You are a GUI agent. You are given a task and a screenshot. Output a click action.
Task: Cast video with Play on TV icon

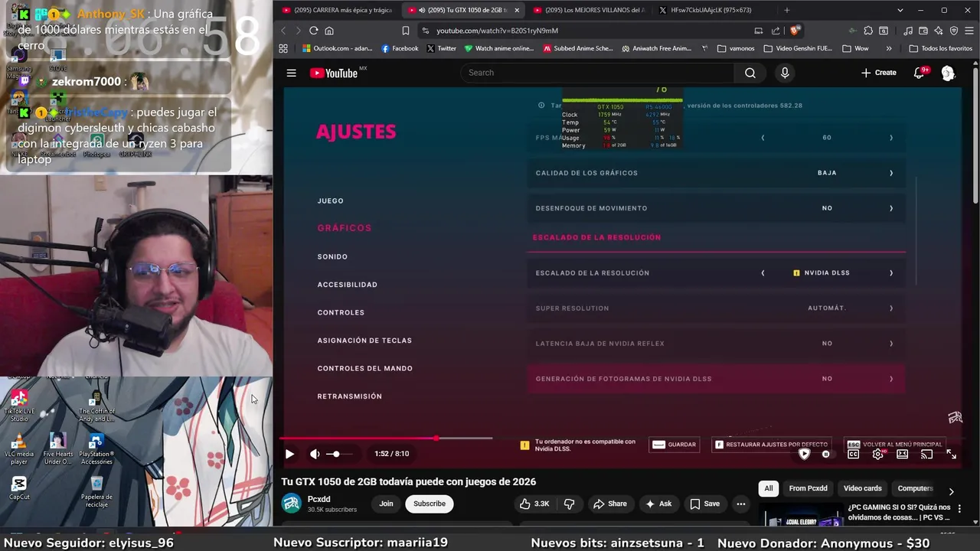coord(926,454)
